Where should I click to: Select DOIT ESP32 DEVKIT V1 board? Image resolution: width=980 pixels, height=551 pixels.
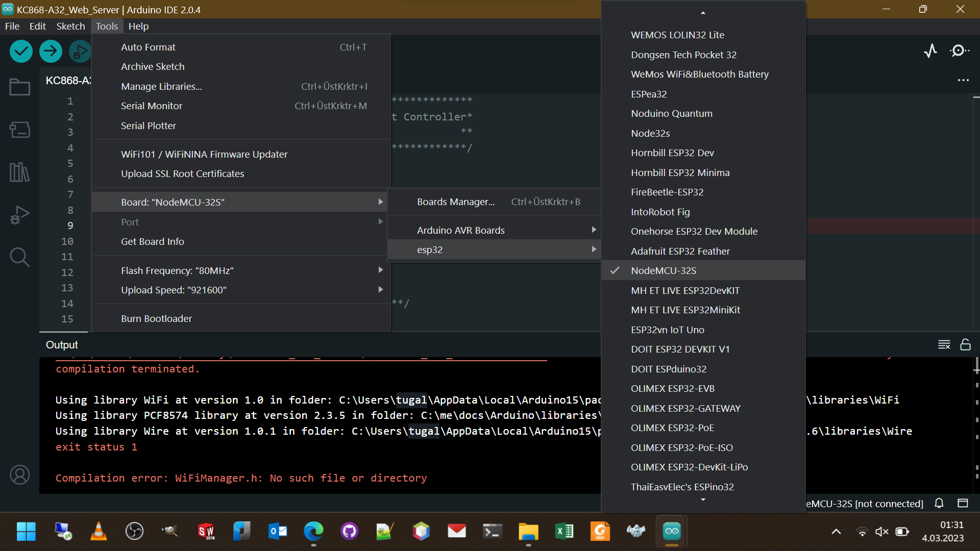pos(680,349)
